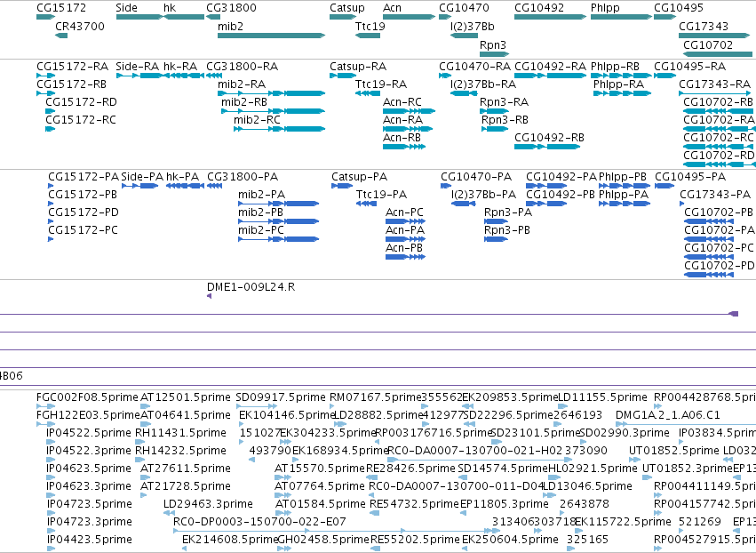Click the Phlpp-RA transcript
Image resolution: width=756 pixels, height=553 pixels.
point(622,93)
